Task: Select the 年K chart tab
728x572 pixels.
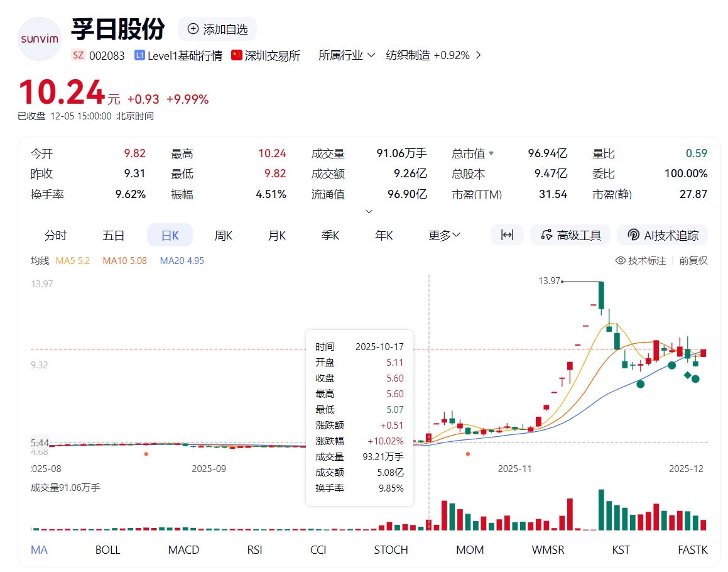Action: [384, 235]
